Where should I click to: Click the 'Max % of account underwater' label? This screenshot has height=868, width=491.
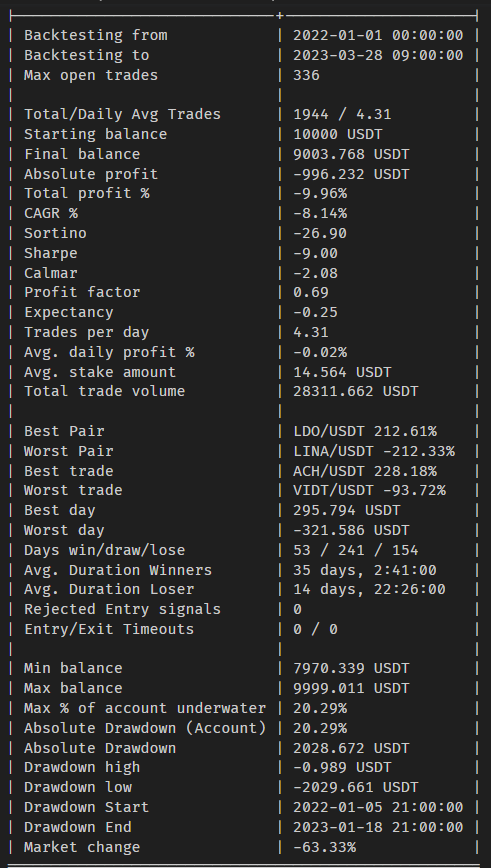(x=144, y=709)
